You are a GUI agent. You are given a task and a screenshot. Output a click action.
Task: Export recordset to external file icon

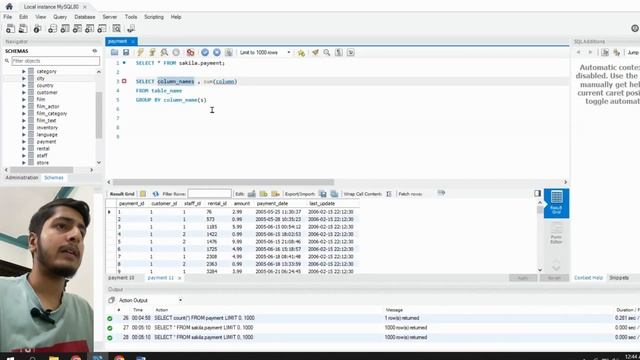(323, 193)
